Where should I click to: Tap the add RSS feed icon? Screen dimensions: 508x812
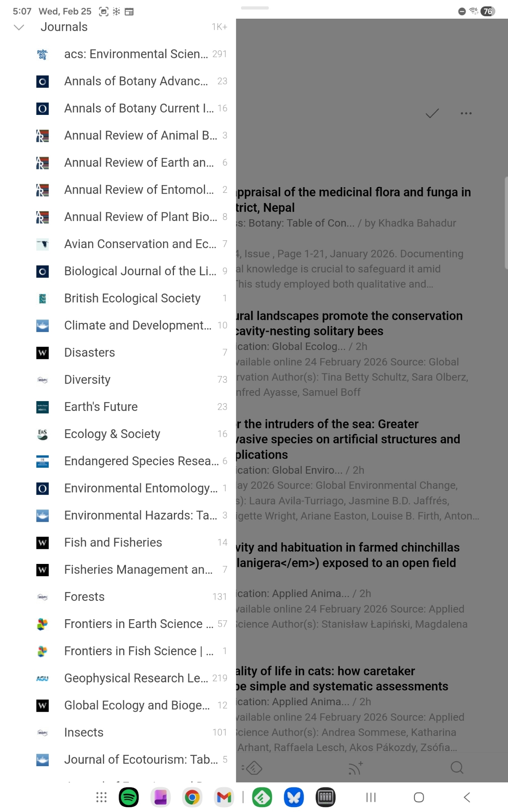[x=355, y=767]
